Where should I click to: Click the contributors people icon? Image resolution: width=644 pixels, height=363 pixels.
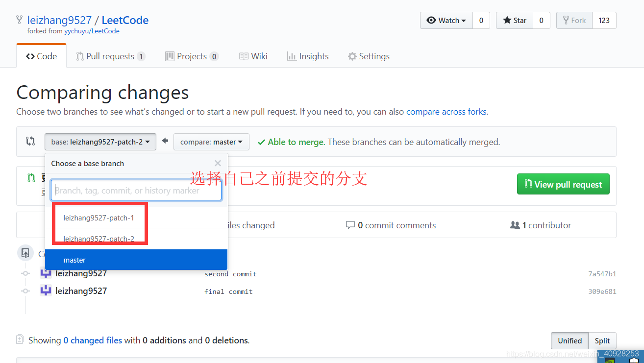[515, 225]
